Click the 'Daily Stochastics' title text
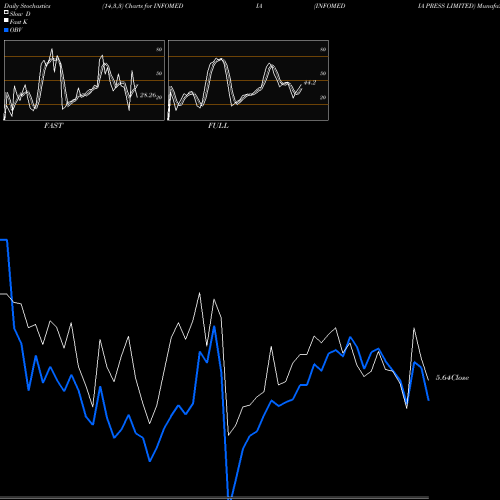This screenshot has width=500, height=500. click(27, 6)
